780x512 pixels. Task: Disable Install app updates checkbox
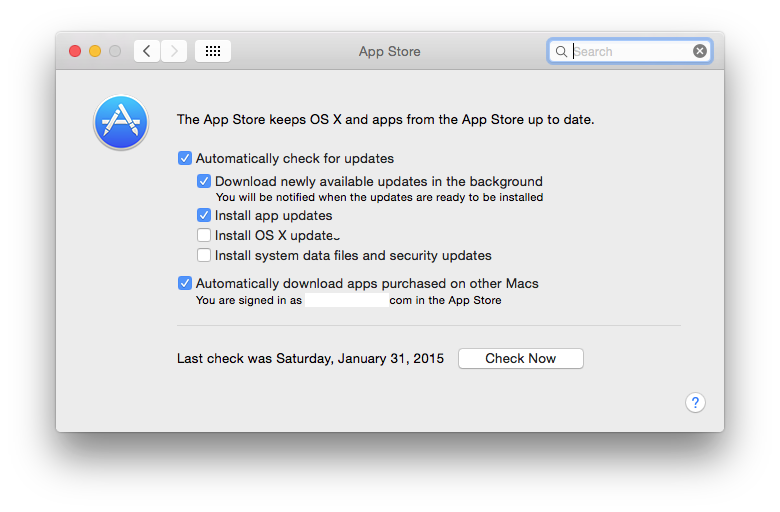(x=204, y=215)
